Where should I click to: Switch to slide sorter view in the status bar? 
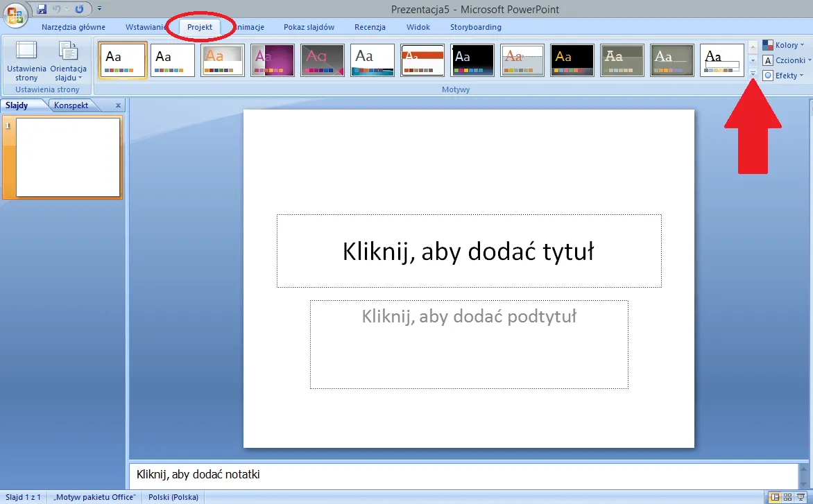pos(788,497)
